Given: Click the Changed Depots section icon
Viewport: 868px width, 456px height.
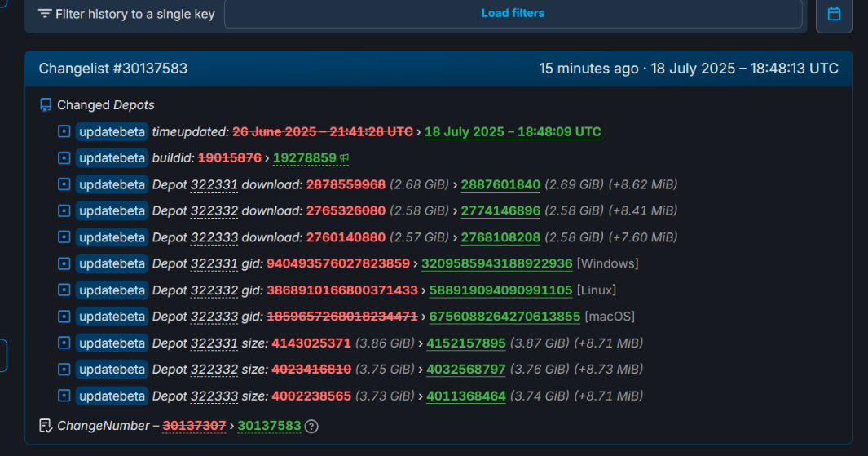Looking at the screenshot, I should click(46, 105).
